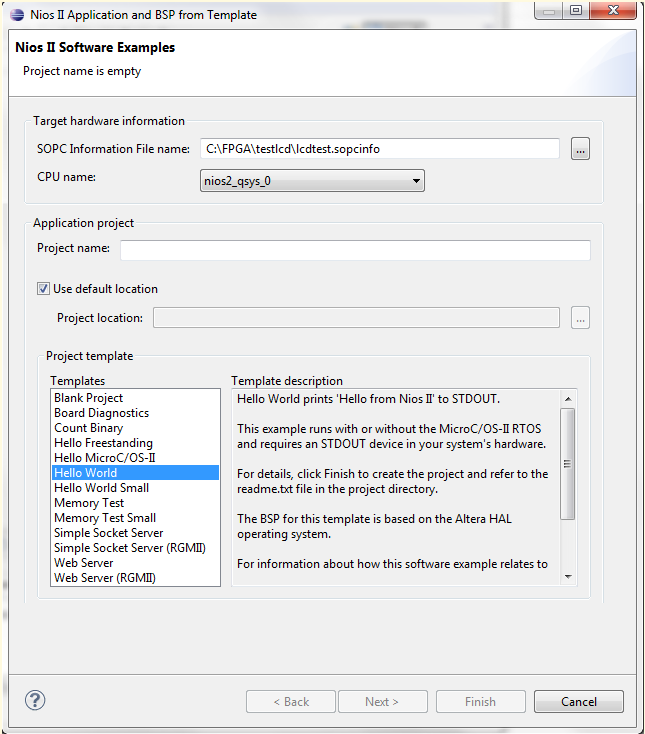Select Web Server template

click(135, 563)
